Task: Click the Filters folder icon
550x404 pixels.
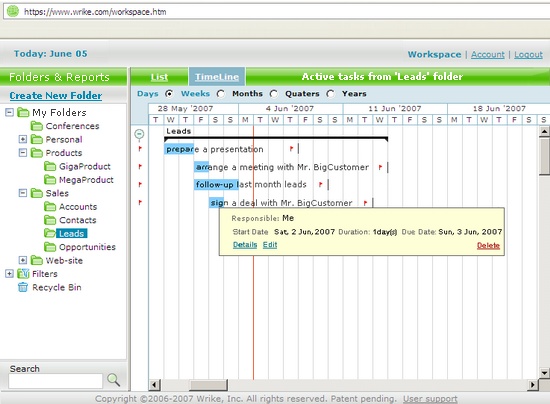Action: (x=23, y=274)
